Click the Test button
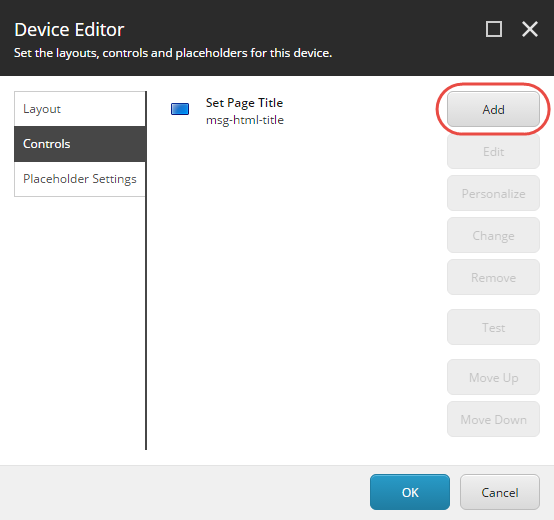Image resolution: width=554 pixels, height=520 pixels. pos(493,327)
